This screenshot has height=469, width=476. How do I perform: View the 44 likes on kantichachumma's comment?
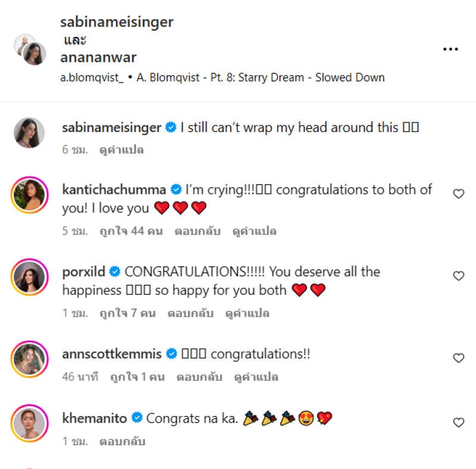pyautogui.click(x=130, y=231)
